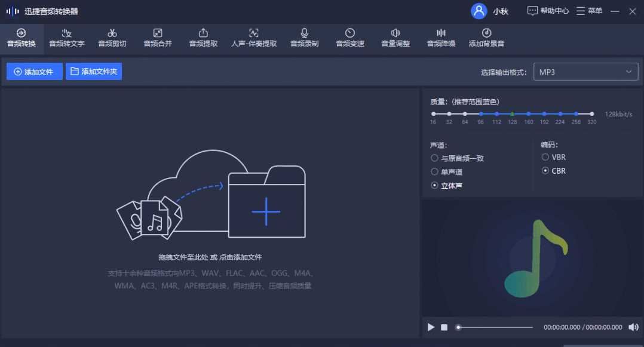
Task: Expand the MP3 output format dropdown
Action: pos(585,72)
